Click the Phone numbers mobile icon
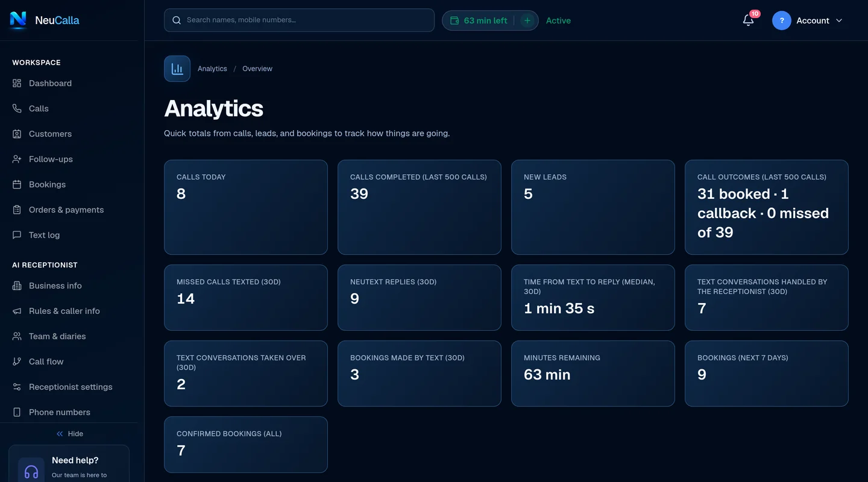This screenshot has height=482, width=868. click(17, 412)
